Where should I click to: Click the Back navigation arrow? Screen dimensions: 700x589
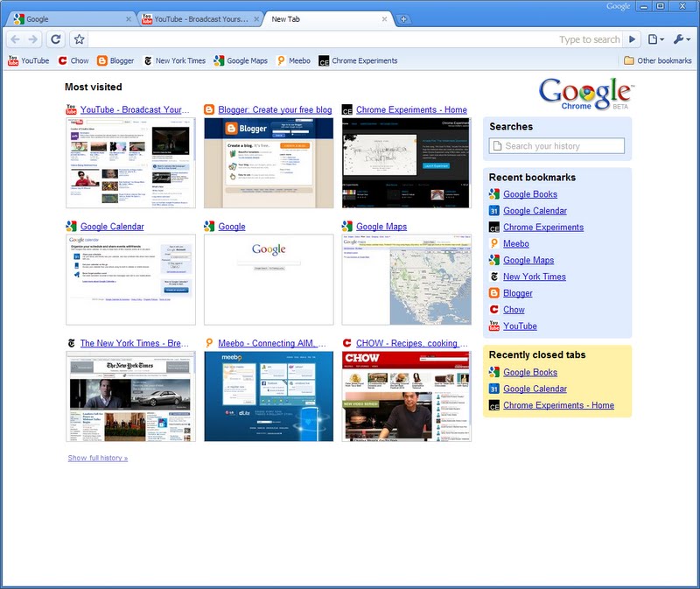click(15, 39)
